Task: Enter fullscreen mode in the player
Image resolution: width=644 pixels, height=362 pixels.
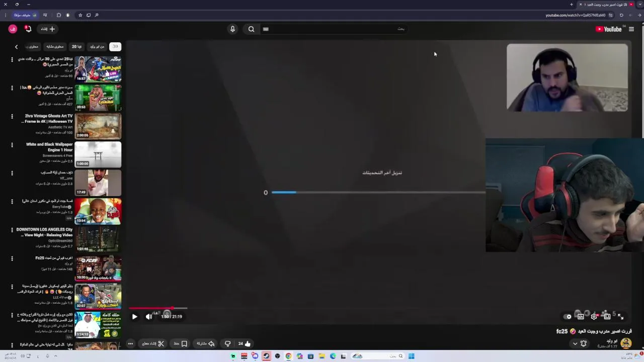Action: [x=620, y=317]
